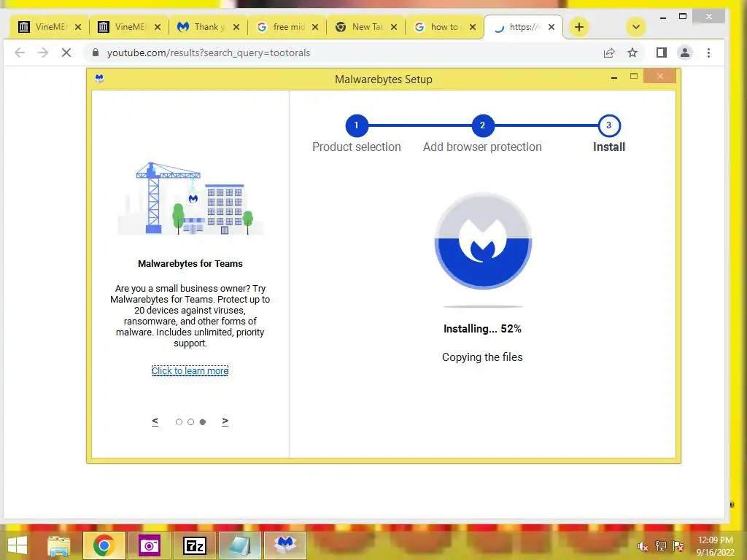Open the Windows Start menu
Screen dimensions: 747x560
tap(18, 545)
